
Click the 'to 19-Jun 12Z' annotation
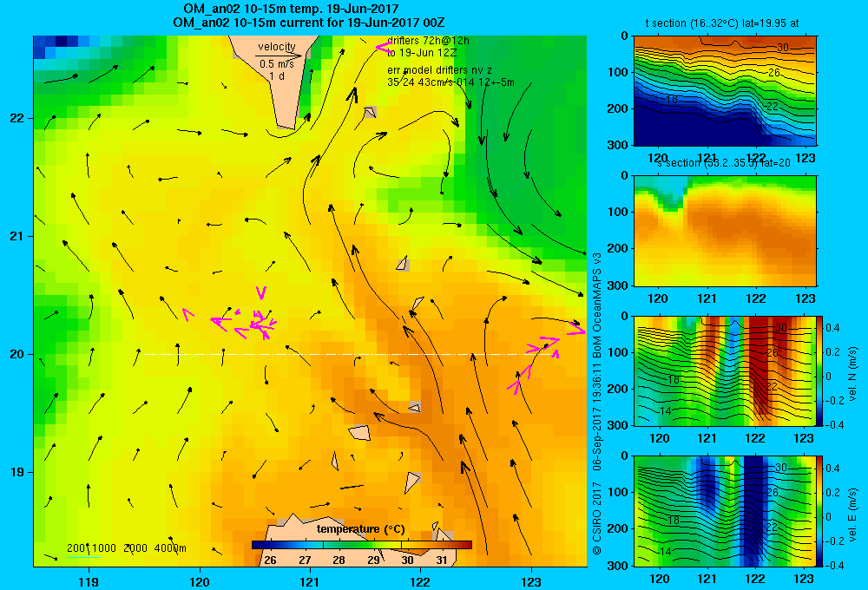click(x=422, y=53)
